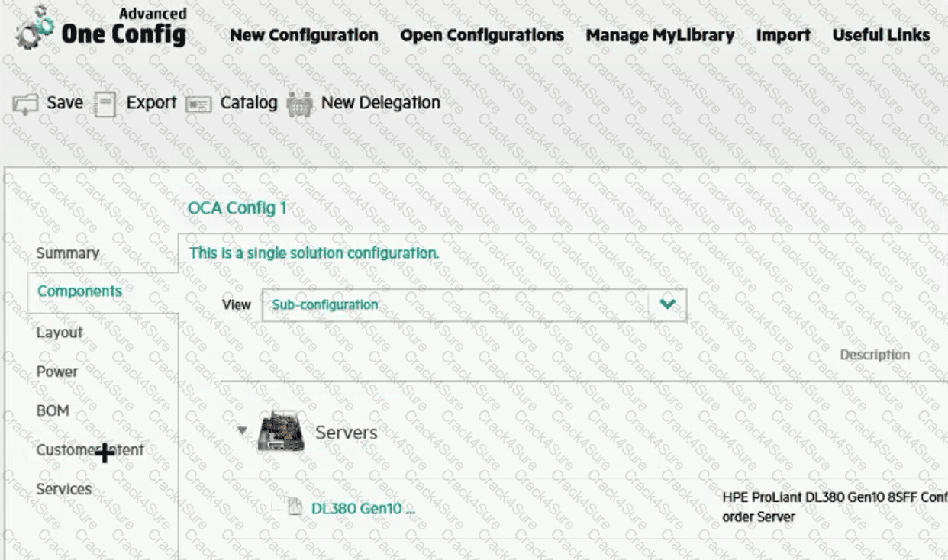Open the New Configuration menu
This screenshot has width=948, height=560.
coord(304,35)
